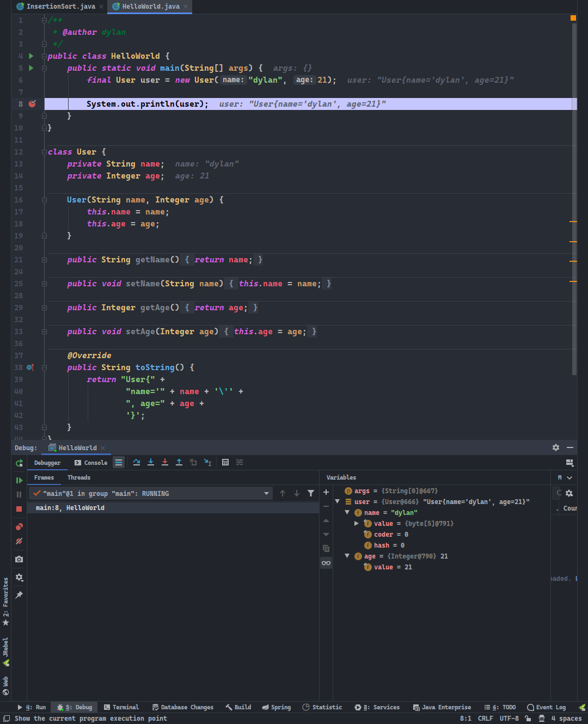This screenshot has height=724, width=588.
Task: Stop the debug session
Action: [19, 508]
